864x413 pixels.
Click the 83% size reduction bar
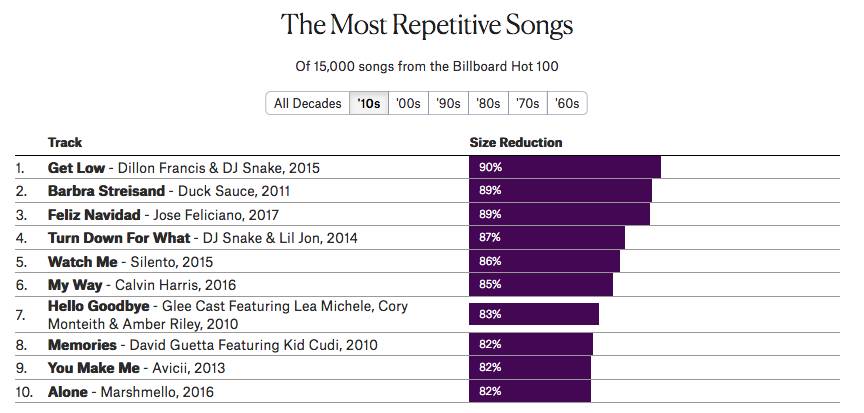534,314
